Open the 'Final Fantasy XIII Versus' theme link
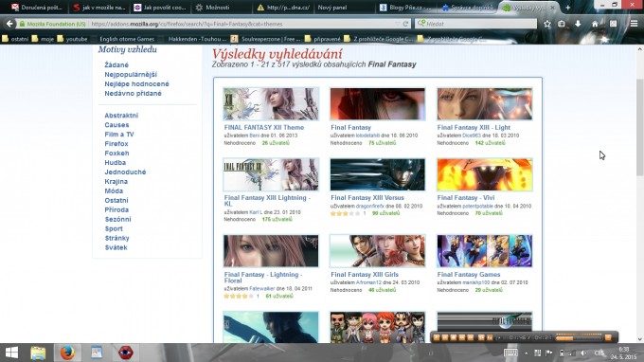This screenshot has height=362, width=644. point(367,198)
